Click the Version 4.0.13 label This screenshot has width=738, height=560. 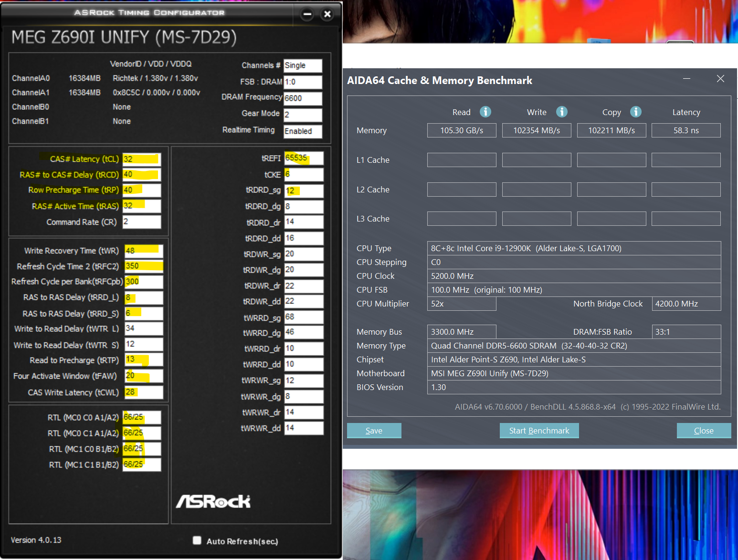(36, 540)
